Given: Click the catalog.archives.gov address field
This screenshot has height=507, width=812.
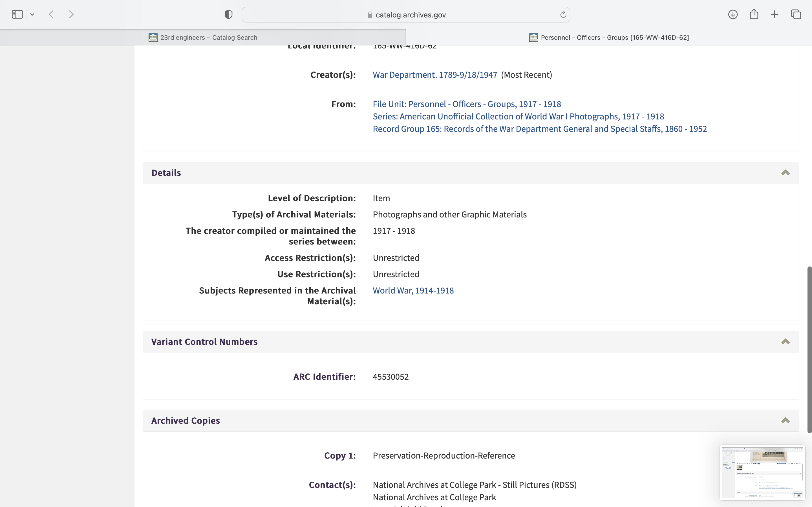Looking at the screenshot, I should coord(406,15).
